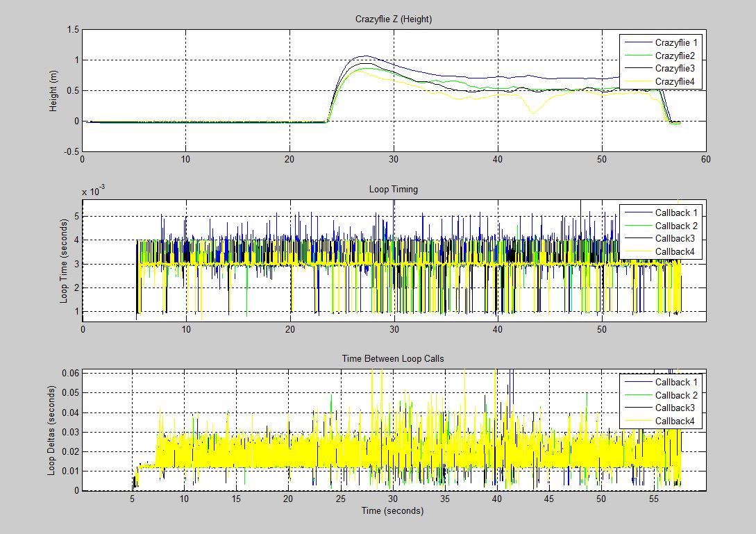Select Callback4 in the Loop Timing legend
756x534 pixels.
tap(675, 251)
